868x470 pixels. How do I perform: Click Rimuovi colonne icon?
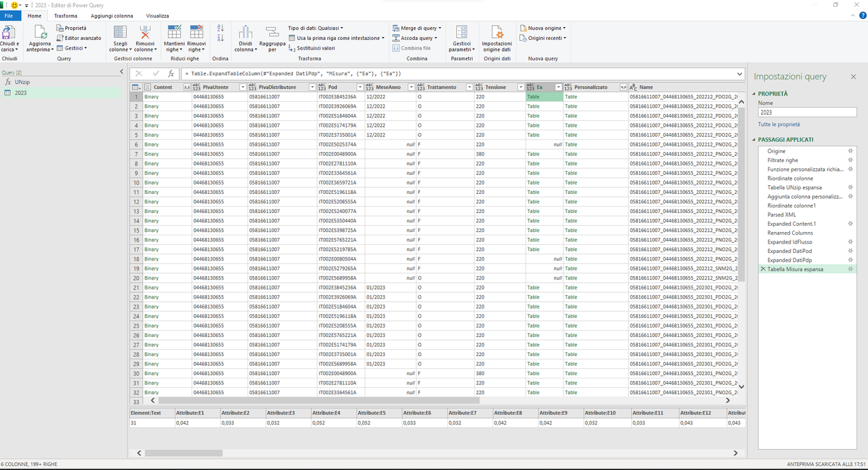point(144,32)
